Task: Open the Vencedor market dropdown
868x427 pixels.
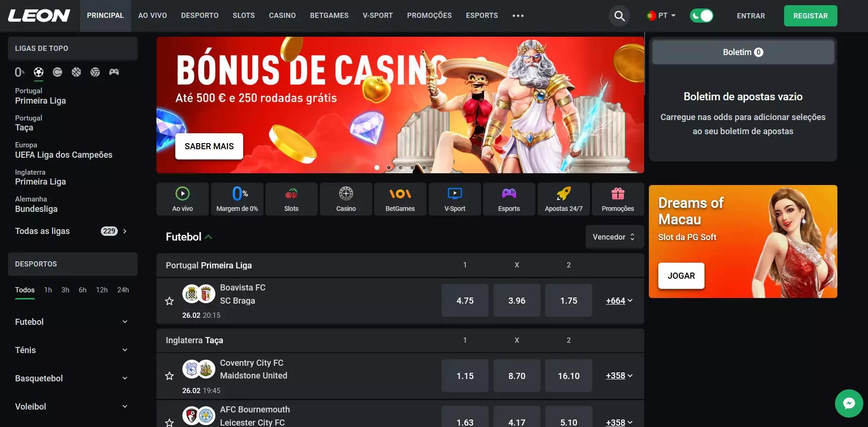Action: (x=614, y=237)
